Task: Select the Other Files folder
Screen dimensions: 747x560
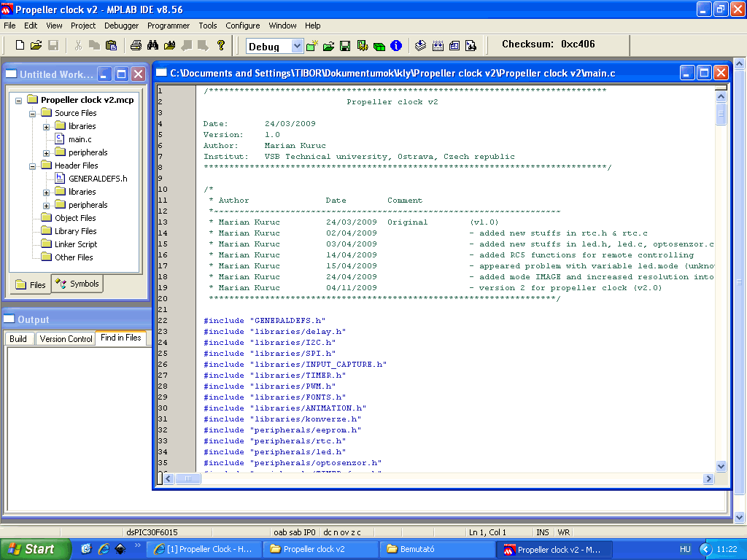Action: (74, 257)
